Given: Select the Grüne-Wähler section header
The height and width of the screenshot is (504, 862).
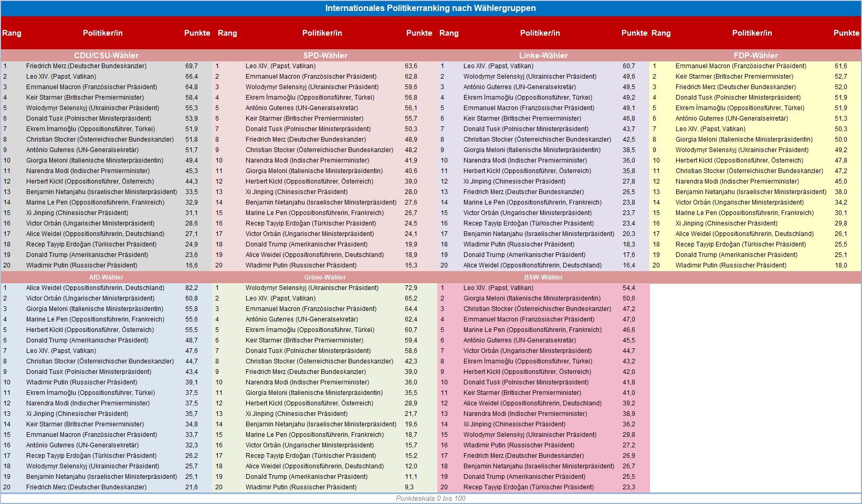Looking at the screenshot, I should pos(325,277).
